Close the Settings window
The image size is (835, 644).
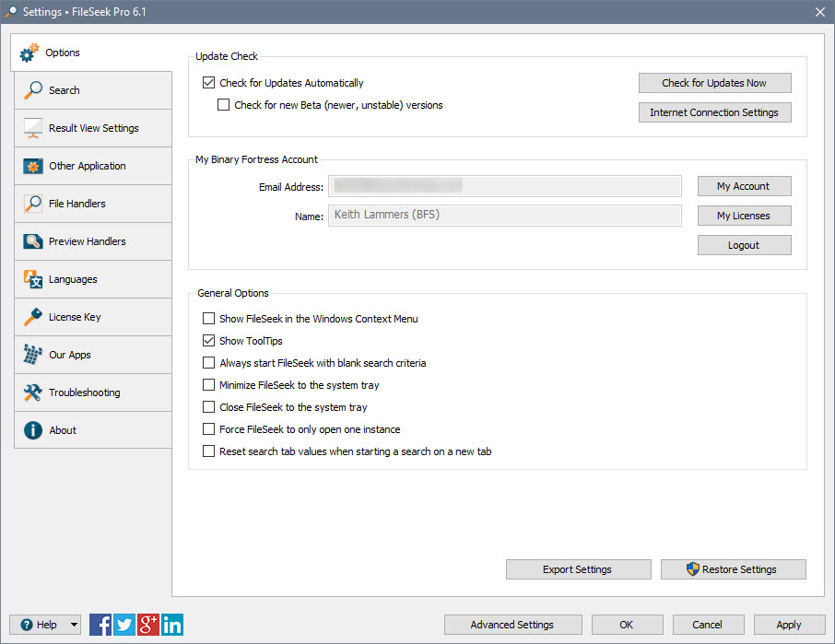(820, 12)
